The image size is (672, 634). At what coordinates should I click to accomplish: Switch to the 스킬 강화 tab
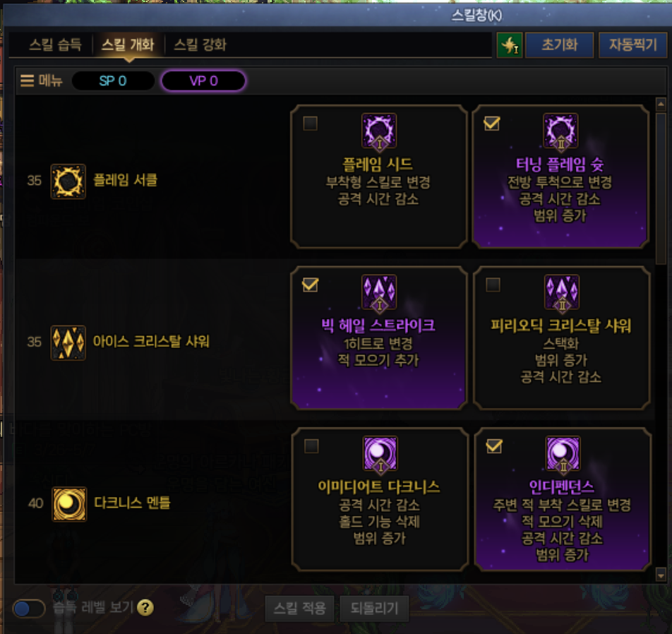click(200, 44)
